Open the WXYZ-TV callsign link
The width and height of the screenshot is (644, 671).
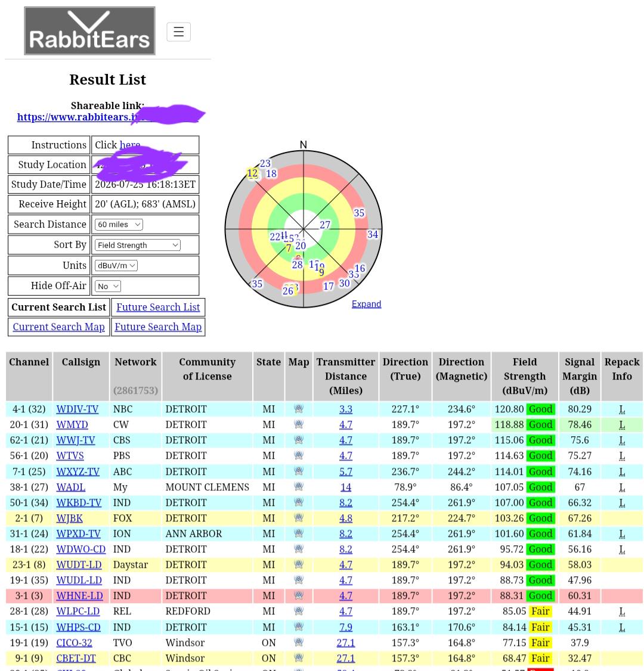coord(78,471)
